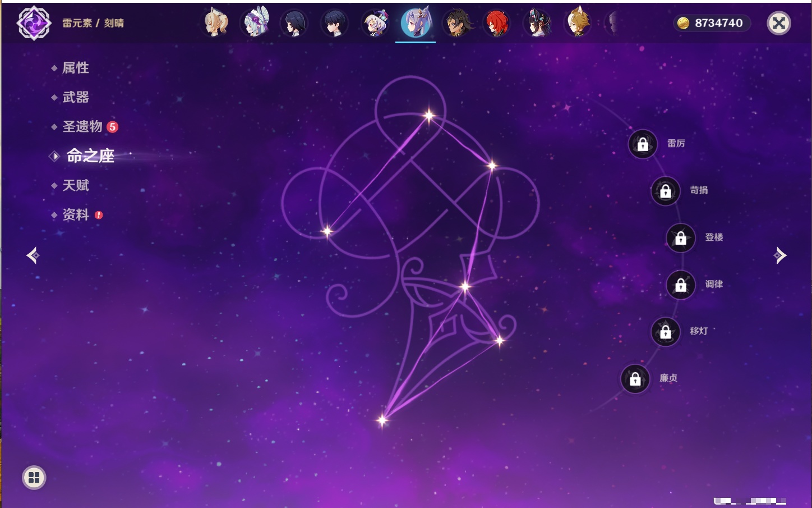Select the white-haired character wearing purple hat
Screen dimensions: 812x508
[375, 23]
